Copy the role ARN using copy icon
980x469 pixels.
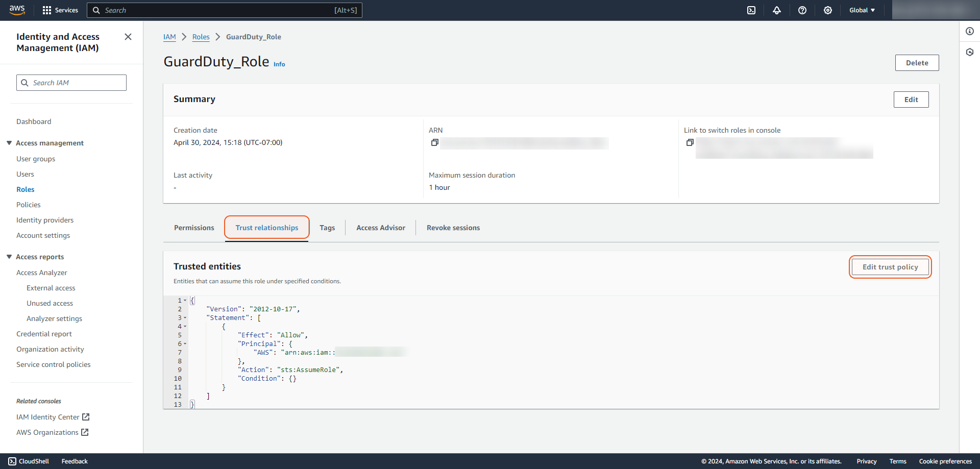(x=435, y=143)
